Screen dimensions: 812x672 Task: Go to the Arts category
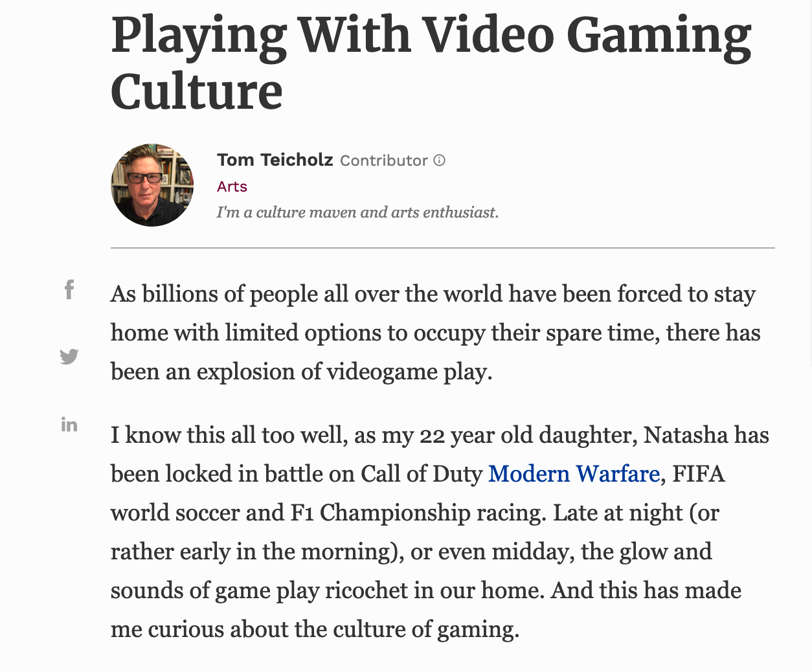(x=232, y=186)
